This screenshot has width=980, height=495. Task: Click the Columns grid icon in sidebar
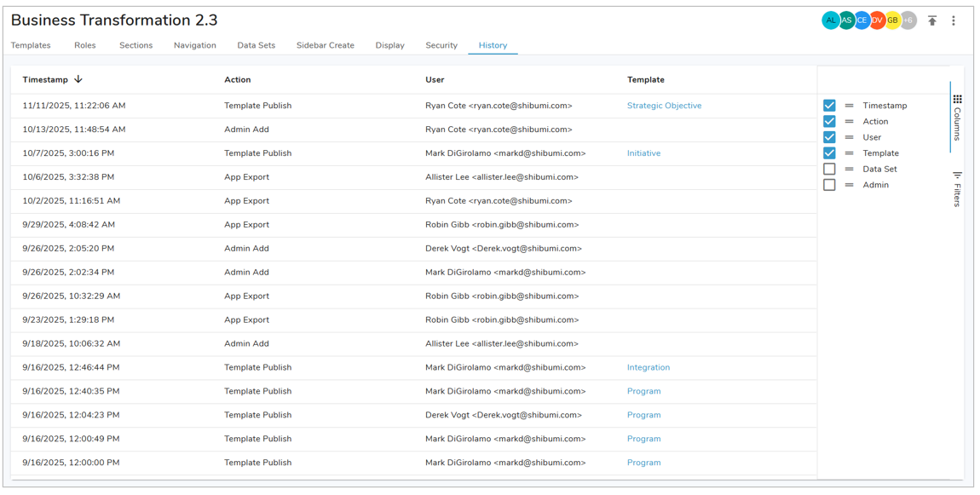(x=958, y=100)
